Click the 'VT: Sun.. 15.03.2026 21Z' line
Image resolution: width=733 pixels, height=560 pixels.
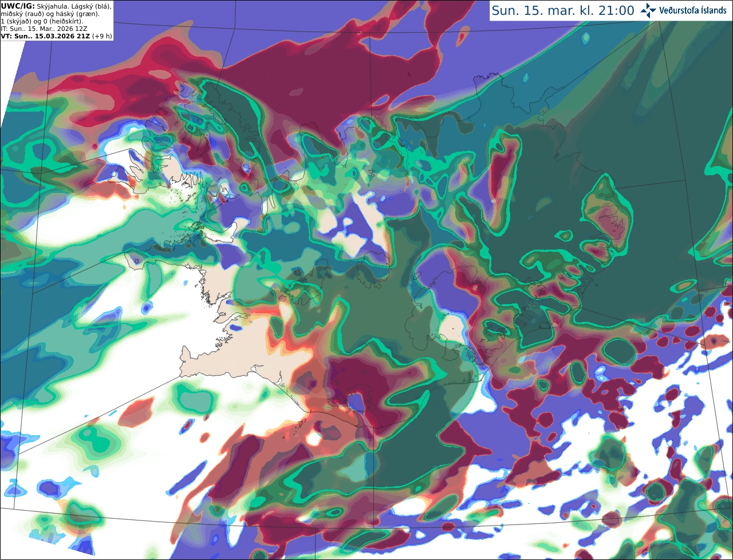pyautogui.click(x=45, y=36)
